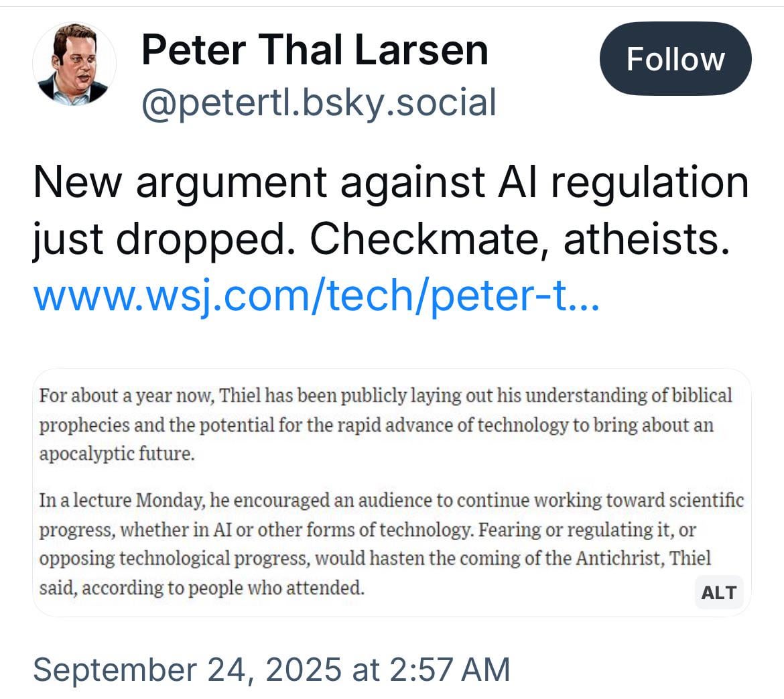Click 'biblical' at end of first excerpt line
This screenshot has width=784, height=699.
click(702, 395)
